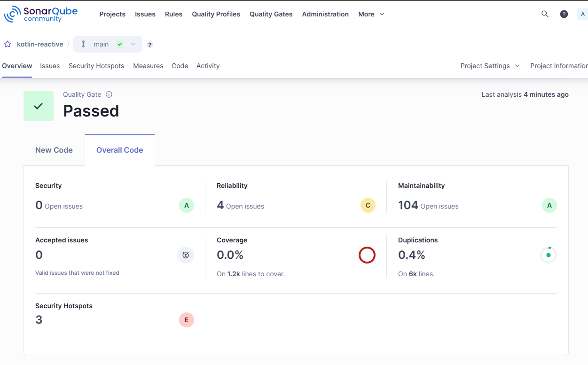Screen dimensions: 588x365
Task: Click the Quality Gate info icon
Action: click(x=109, y=94)
